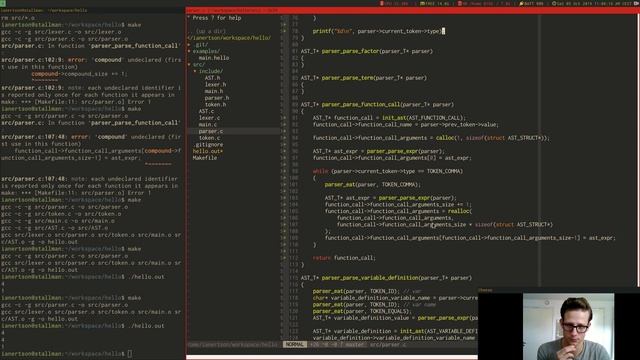Click the BATT battery status icon

pos(521,3)
